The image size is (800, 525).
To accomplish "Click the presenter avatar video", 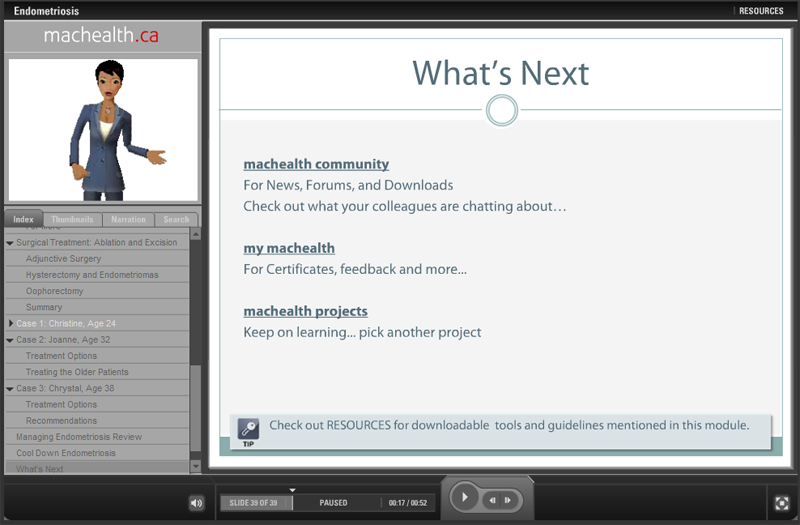I will click(103, 130).
